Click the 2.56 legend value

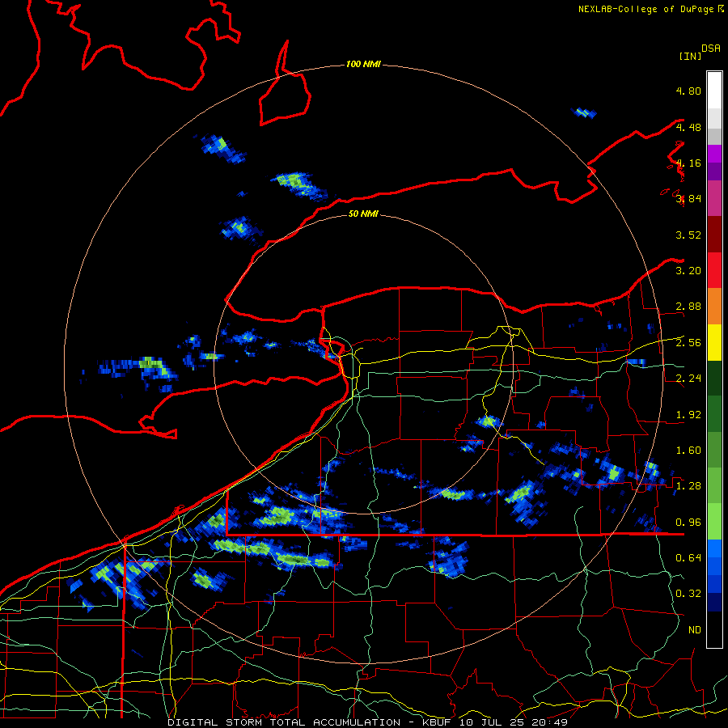[x=688, y=343]
